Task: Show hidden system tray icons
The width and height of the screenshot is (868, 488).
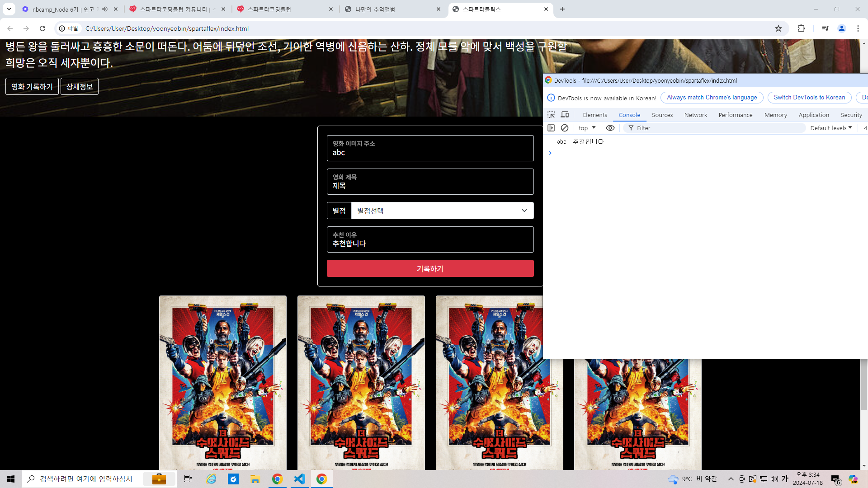Action: [731, 479]
